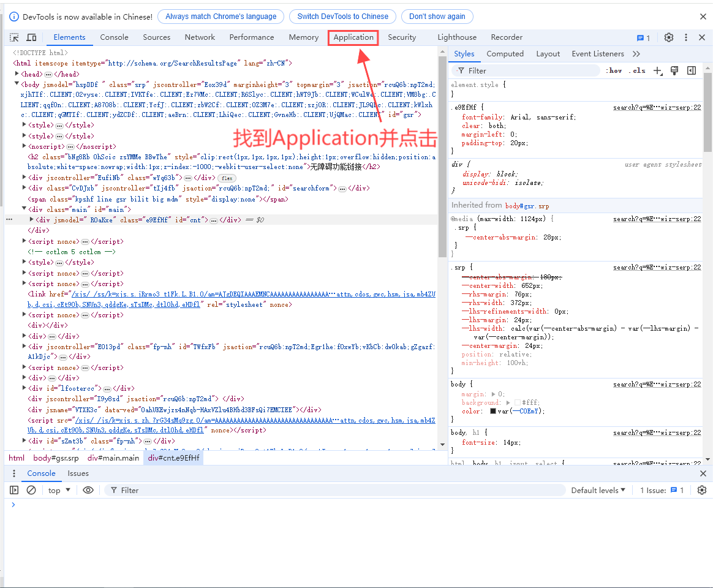Click Always match Chrome's language button
The width and height of the screenshot is (713, 588).
point(221,17)
